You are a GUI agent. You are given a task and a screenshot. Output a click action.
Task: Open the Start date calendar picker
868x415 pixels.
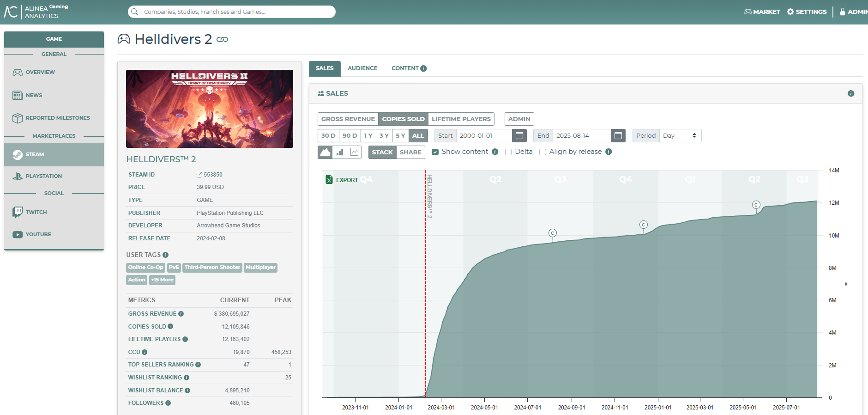coord(519,135)
